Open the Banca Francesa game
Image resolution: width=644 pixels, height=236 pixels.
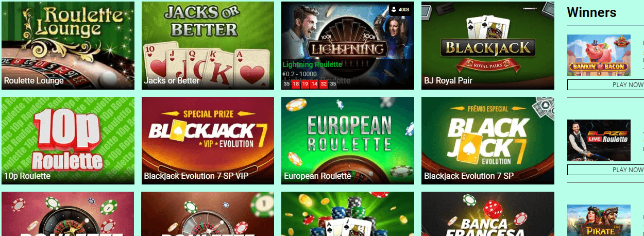488,214
